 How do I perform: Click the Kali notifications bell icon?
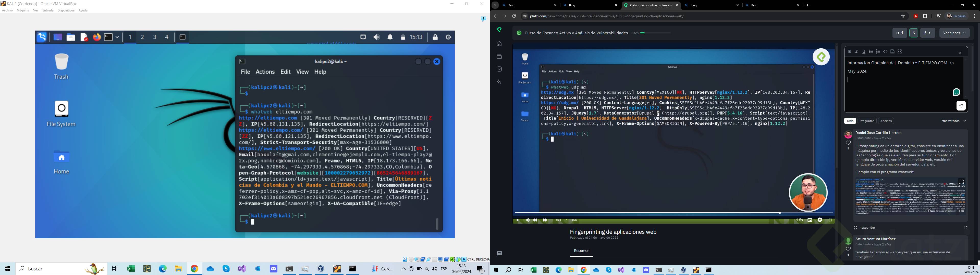[x=390, y=37]
